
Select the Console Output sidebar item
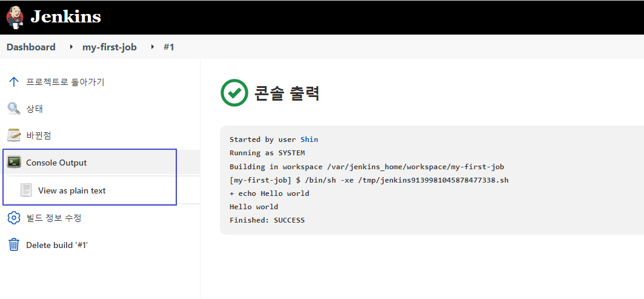[56, 163]
